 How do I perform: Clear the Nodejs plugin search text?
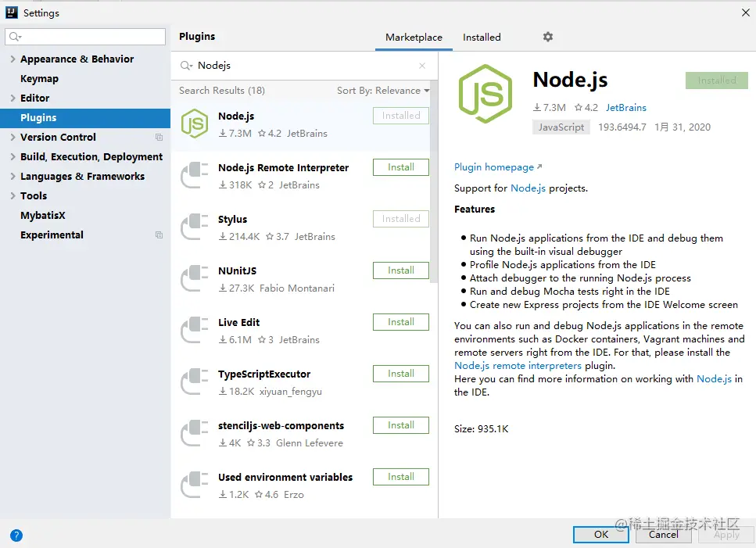[422, 66]
